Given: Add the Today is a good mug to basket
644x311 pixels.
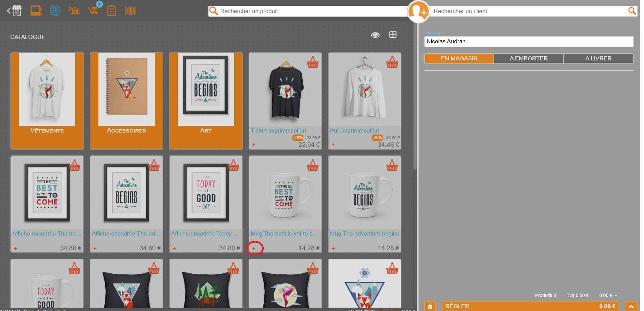Looking at the screenshot, I should (75, 268).
